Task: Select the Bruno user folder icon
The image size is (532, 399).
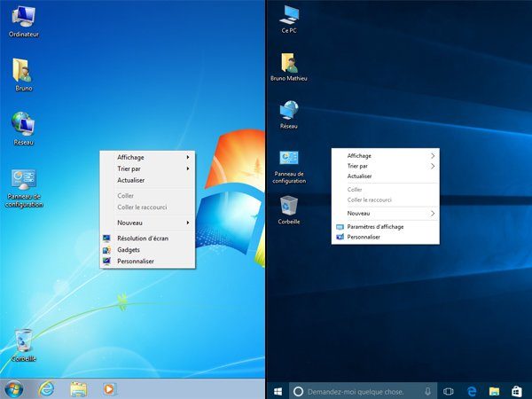Action: tap(23, 74)
